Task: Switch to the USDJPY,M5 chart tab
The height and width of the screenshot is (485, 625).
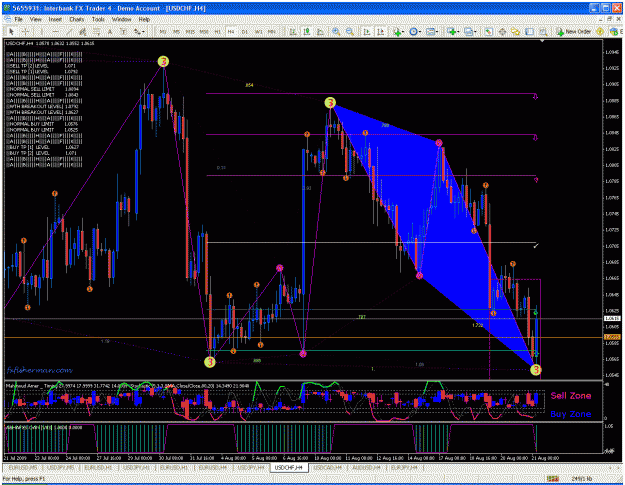Action: 60,467
